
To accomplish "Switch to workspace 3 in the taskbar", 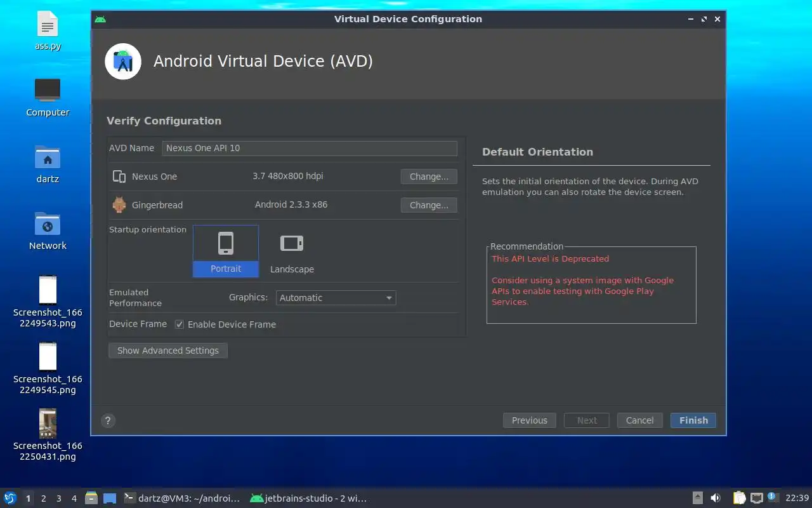I will click(58, 498).
